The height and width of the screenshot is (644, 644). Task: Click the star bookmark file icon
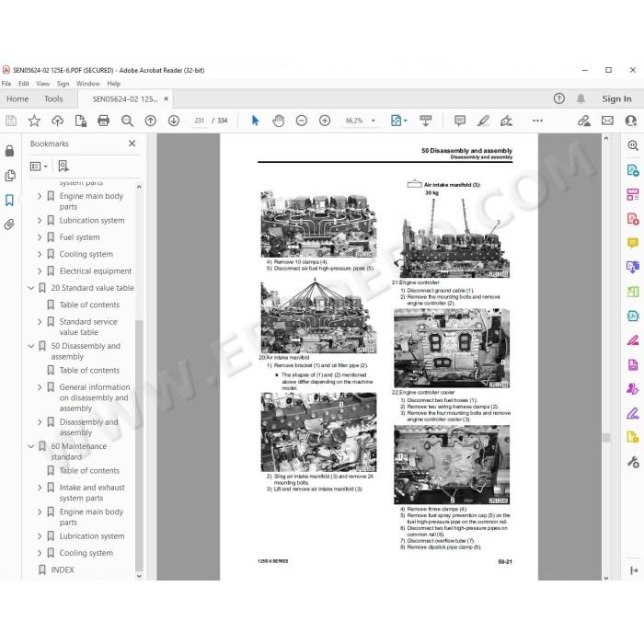click(x=34, y=121)
